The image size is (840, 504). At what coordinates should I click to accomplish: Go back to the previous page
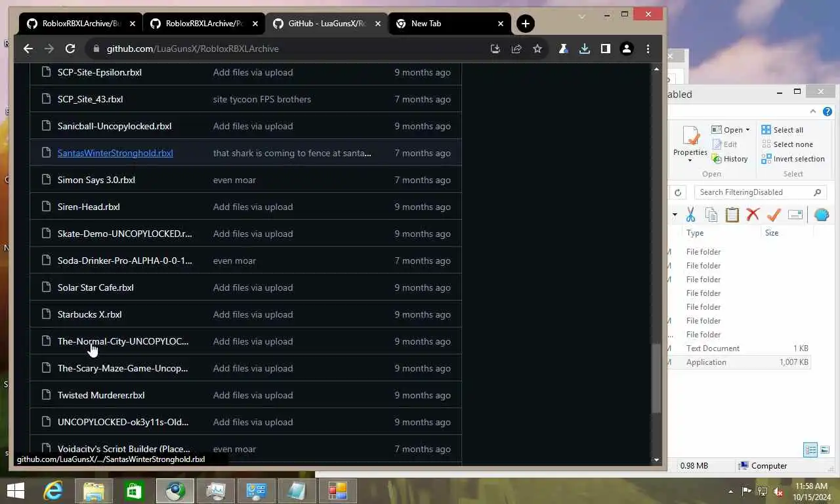coord(28,49)
